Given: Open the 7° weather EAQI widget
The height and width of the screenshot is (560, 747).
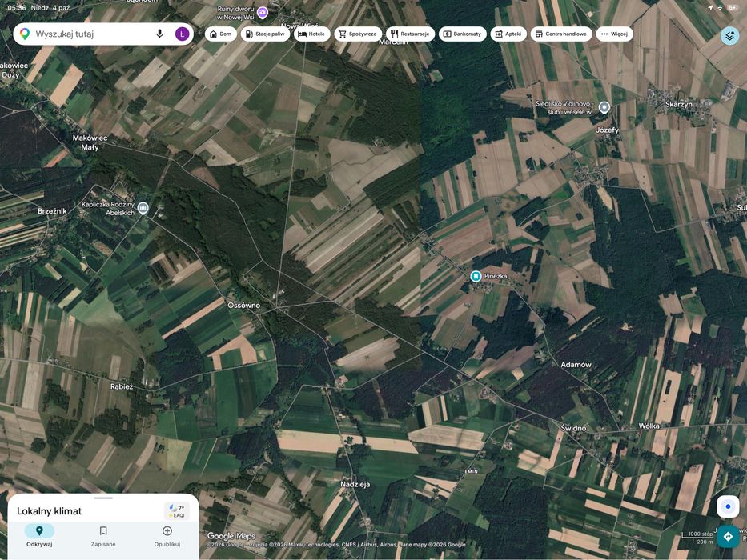Looking at the screenshot, I should (177, 511).
